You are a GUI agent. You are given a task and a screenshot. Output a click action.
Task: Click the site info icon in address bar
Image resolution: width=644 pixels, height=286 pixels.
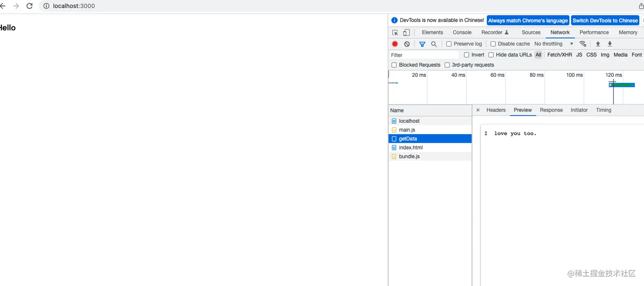46,6
